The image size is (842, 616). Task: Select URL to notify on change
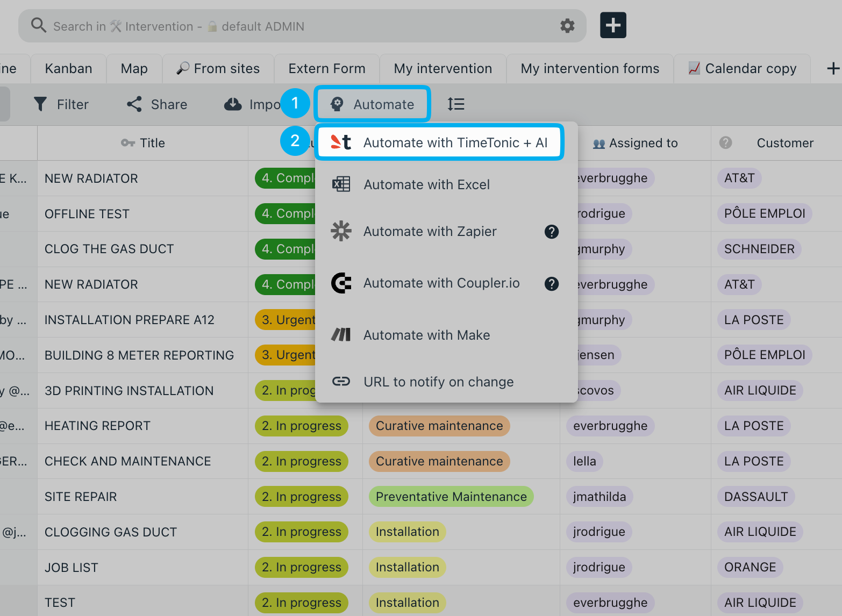(x=446, y=382)
